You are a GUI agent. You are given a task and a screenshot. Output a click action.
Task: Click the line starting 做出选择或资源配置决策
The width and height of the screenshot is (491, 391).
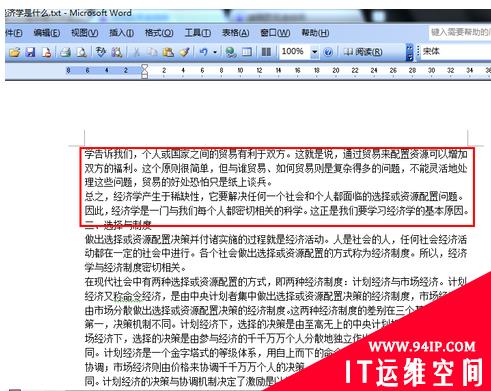pos(276,239)
